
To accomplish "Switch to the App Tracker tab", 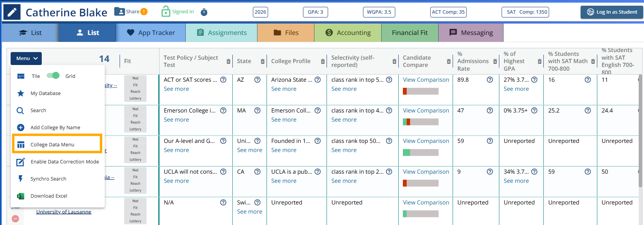I will click(151, 33).
